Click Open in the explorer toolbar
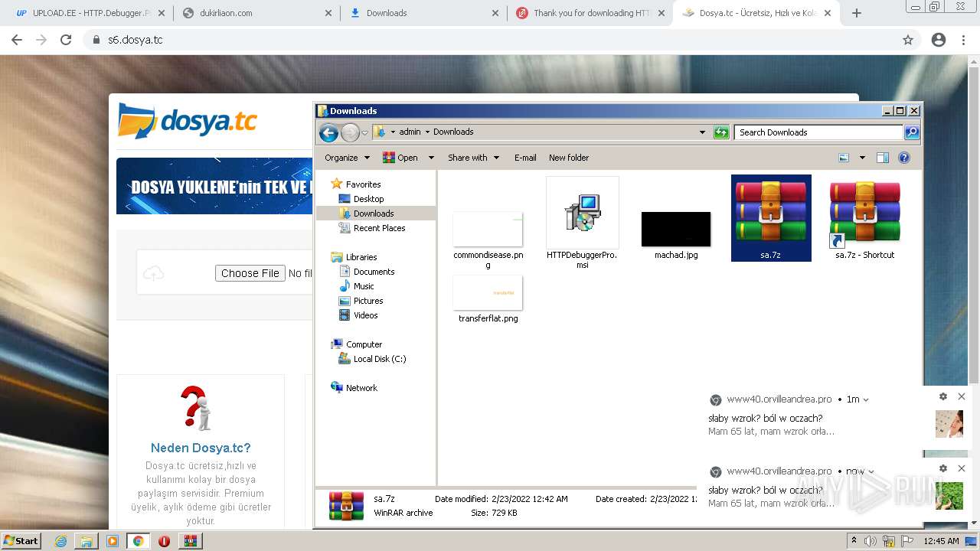The image size is (980, 551). tap(401, 158)
